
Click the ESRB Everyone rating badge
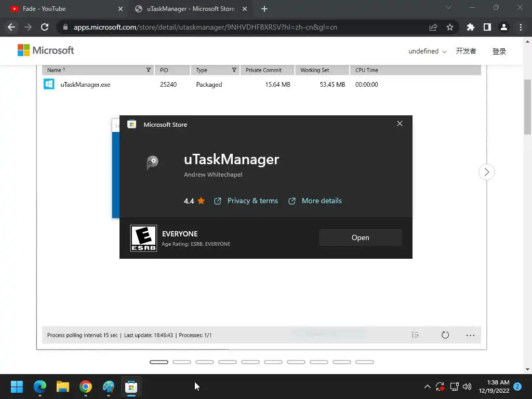[x=143, y=238]
